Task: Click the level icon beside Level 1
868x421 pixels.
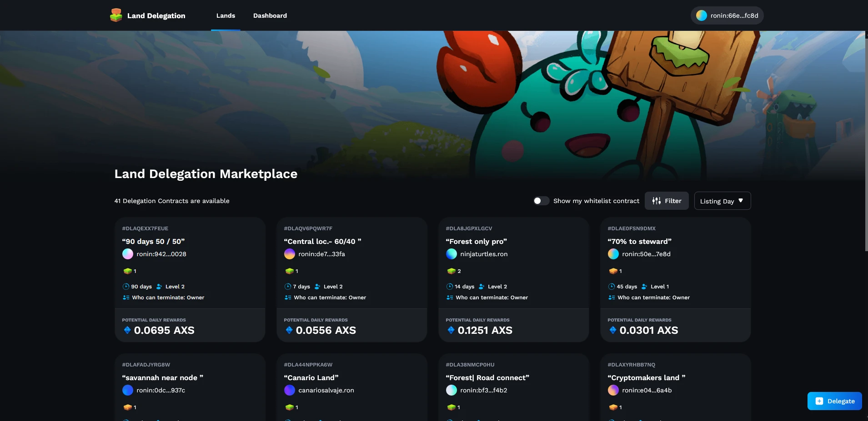Action: (x=644, y=287)
